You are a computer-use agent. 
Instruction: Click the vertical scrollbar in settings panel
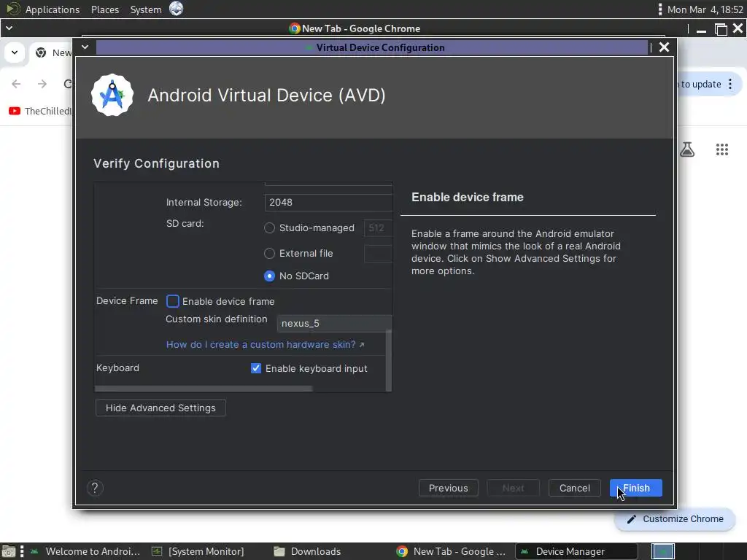tap(389, 360)
